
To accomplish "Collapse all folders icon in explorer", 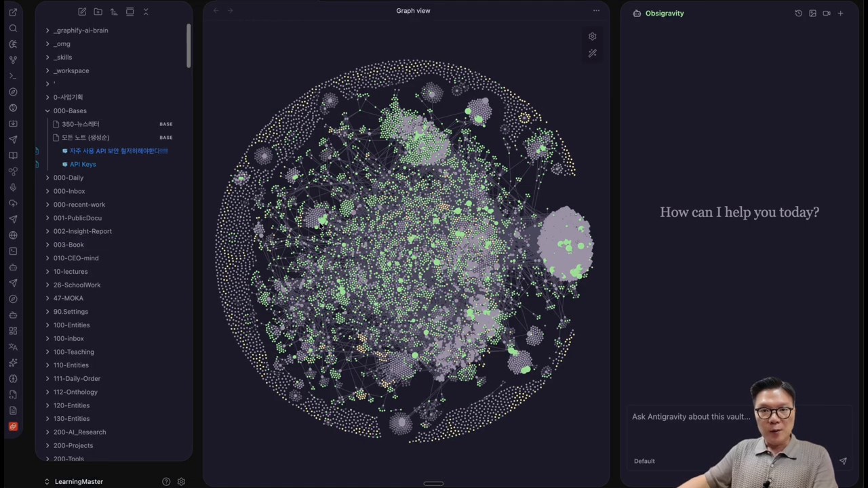I will [x=145, y=12].
